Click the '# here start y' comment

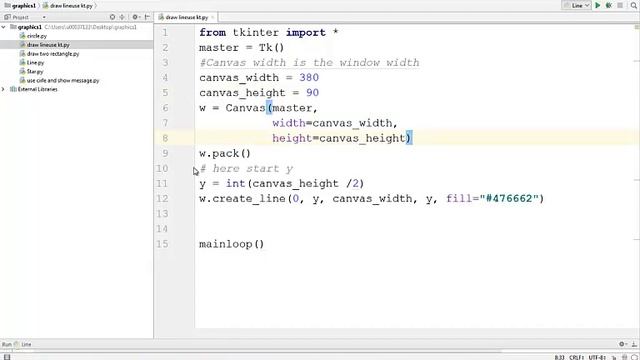[246, 168]
